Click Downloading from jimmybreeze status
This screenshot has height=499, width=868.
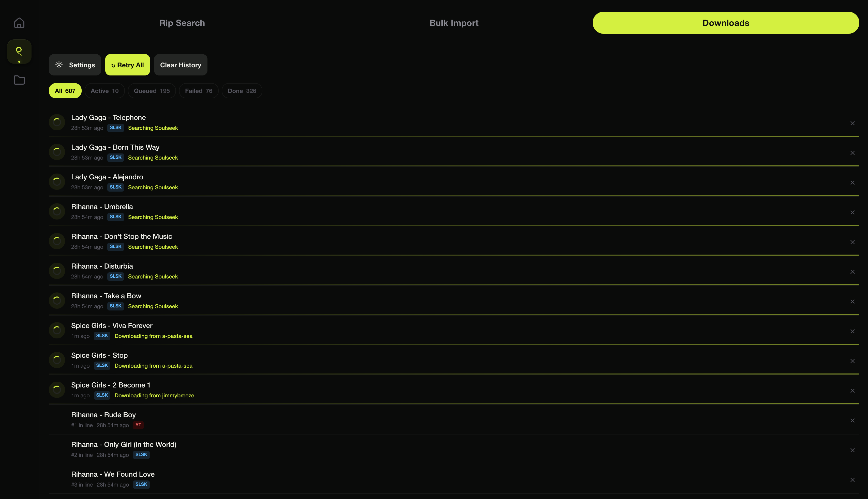154,396
